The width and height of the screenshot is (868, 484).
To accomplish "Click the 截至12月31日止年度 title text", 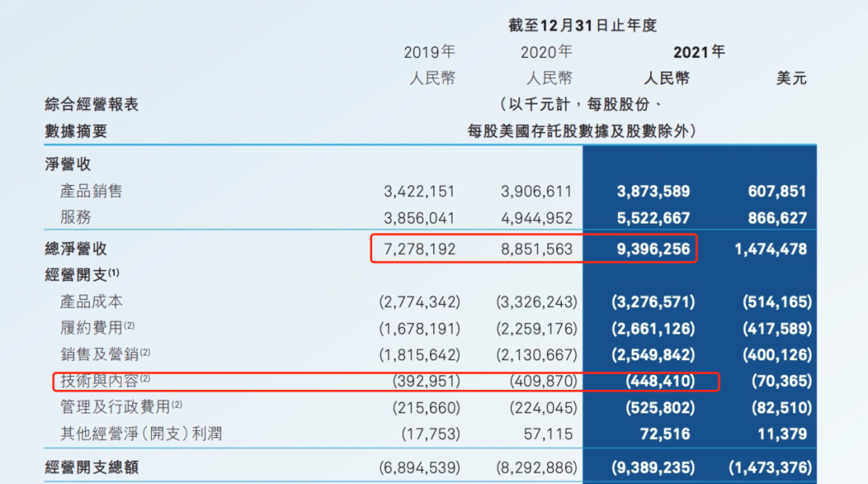I will 583,25.
